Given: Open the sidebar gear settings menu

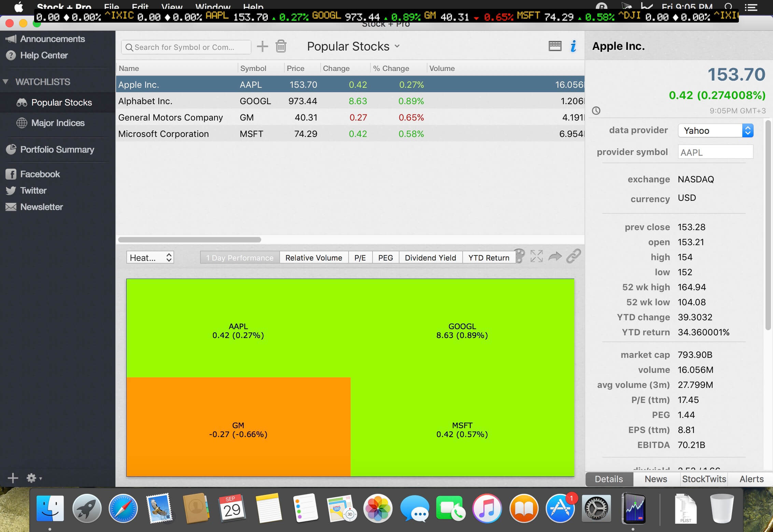Looking at the screenshot, I should coord(33,478).
